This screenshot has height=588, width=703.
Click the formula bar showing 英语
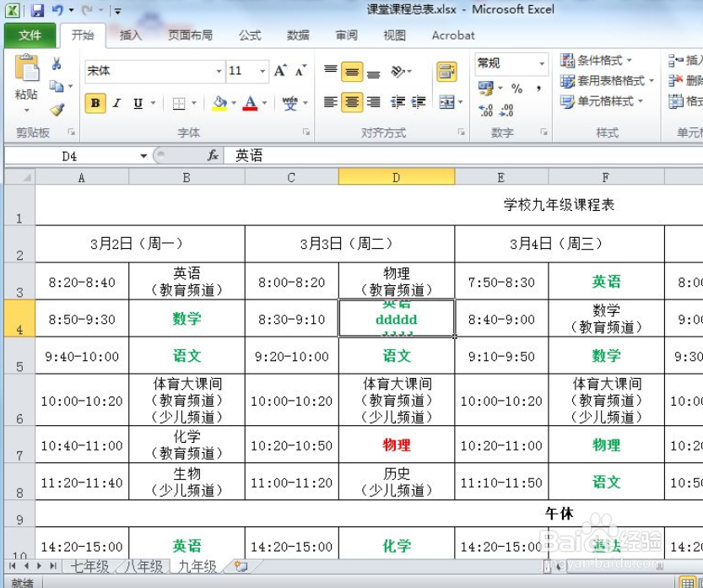(x=463, y=156)
